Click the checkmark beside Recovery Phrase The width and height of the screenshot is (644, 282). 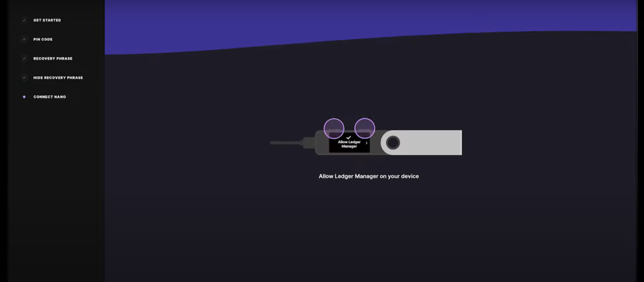point(25,58)
